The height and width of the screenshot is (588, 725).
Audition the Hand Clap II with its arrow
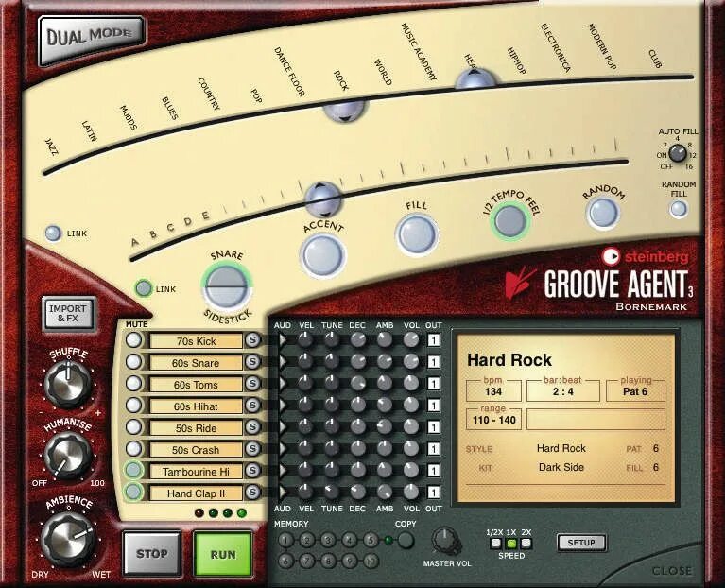(283, 492)
